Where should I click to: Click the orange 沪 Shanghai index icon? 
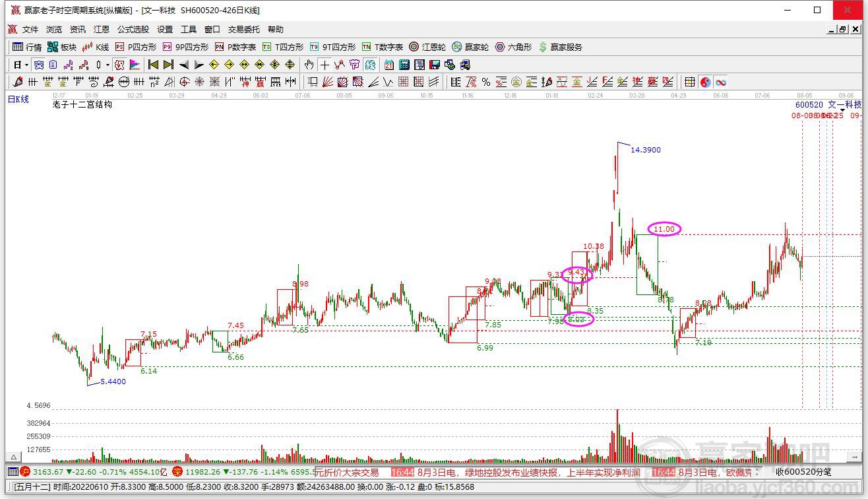coord(26,472)
